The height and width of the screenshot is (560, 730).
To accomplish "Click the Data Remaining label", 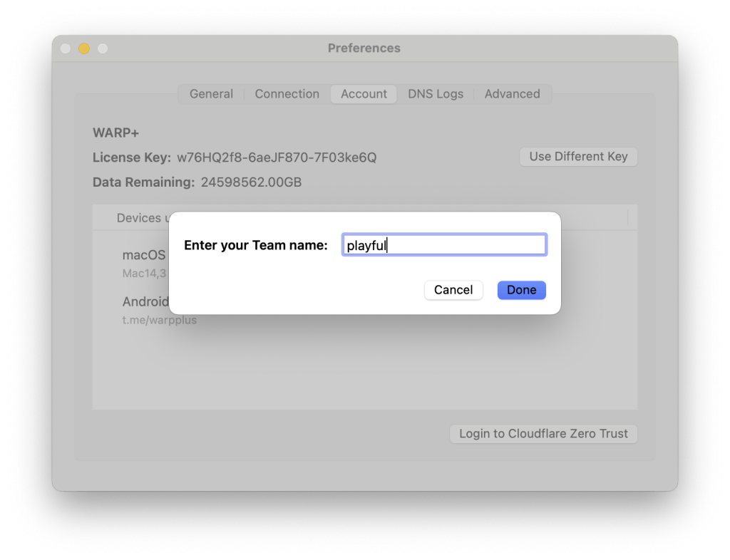I will [144, 182].
